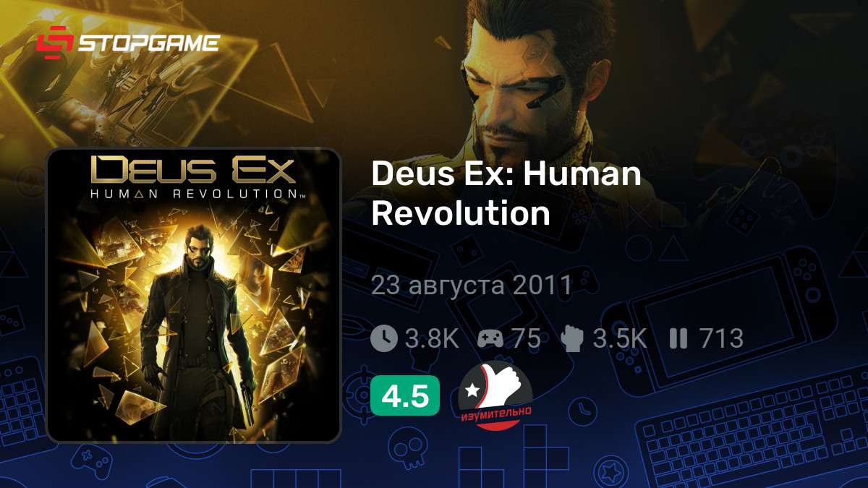Click the clock icon beside 3.8K

(x=384, y=338)
